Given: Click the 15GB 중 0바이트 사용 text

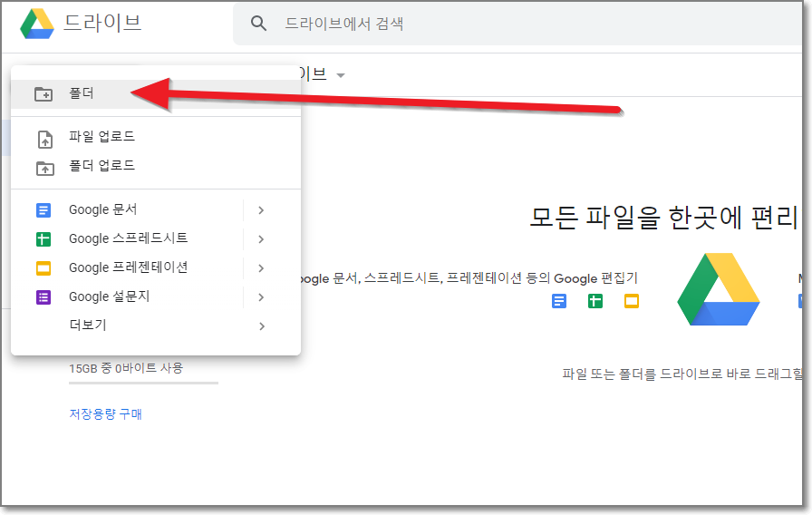Looking at the screenshot, I should tap(126, 368).
